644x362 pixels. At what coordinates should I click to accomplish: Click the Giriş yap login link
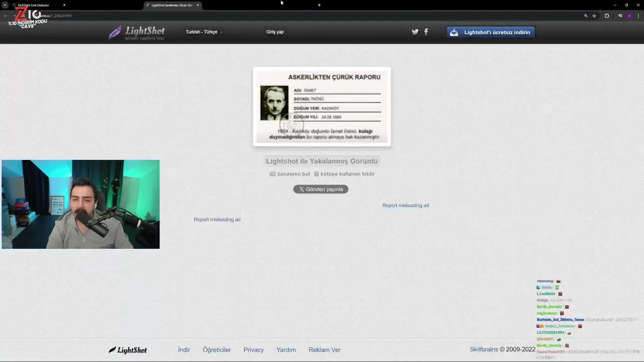point(275,32)
